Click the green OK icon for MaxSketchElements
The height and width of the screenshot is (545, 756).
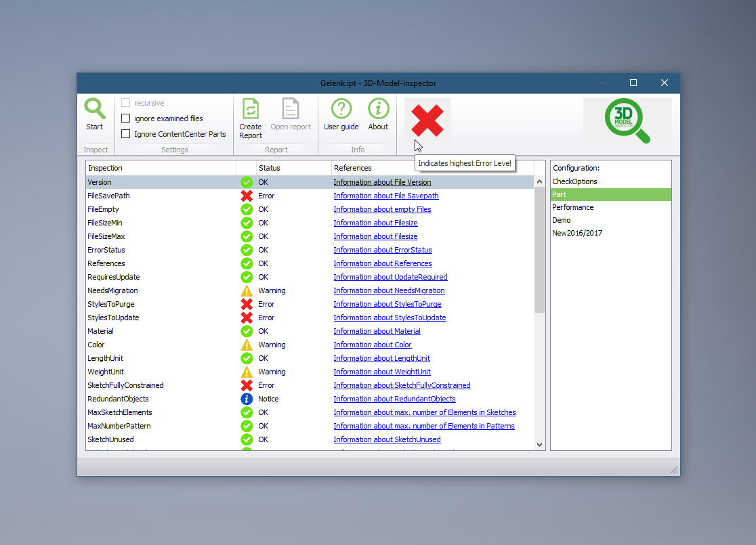coord(247,412)
